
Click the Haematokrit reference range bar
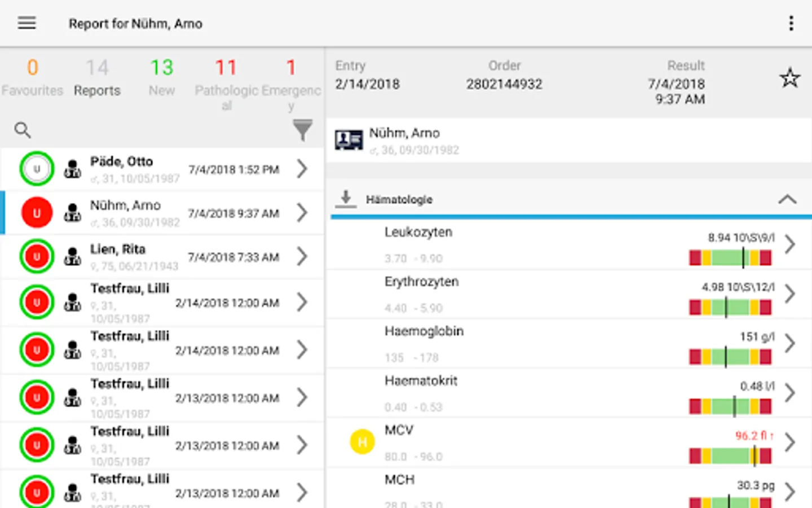tap(730, 406)
